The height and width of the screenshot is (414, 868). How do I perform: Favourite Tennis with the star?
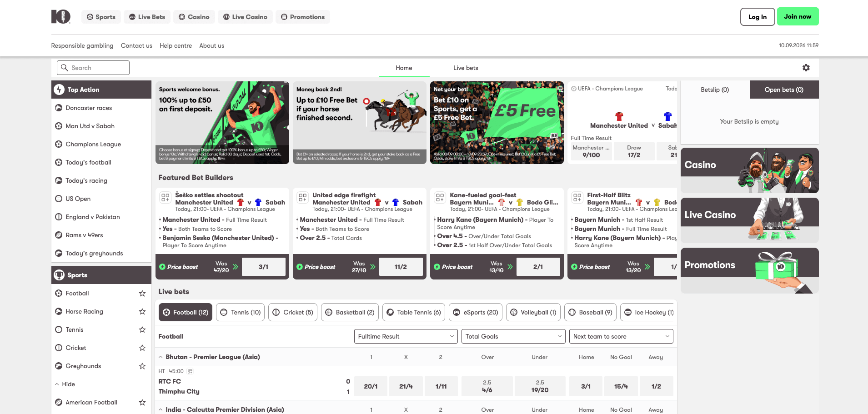(x=142, y=329)
